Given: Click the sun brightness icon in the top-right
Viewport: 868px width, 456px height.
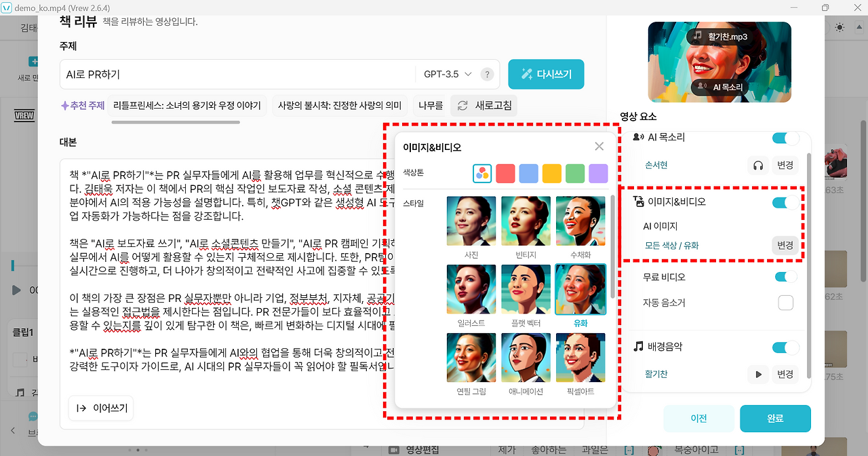Looking at the screenshot, I should click(840, 28).
